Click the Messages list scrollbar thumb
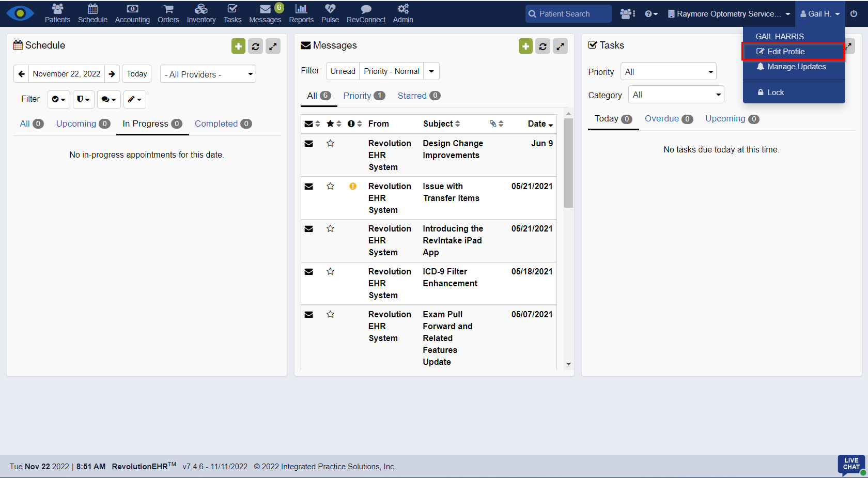 tap(568, 163)
